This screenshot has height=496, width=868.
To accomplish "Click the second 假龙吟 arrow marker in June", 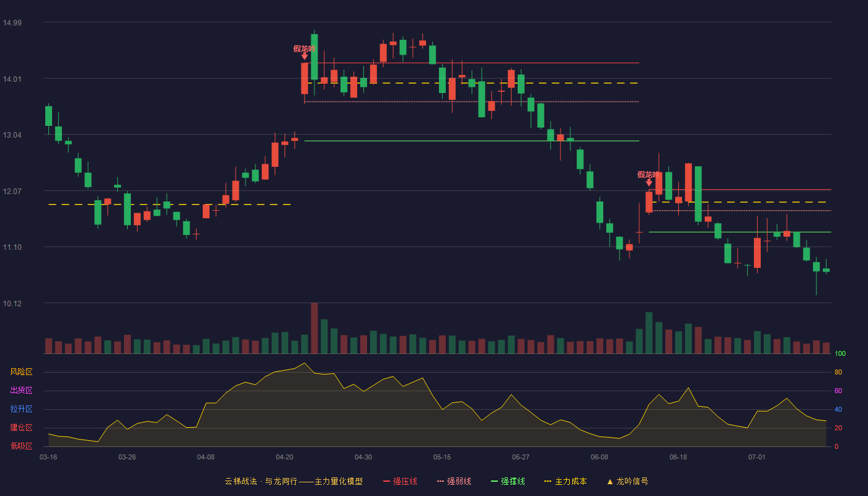I will (649, 182).
